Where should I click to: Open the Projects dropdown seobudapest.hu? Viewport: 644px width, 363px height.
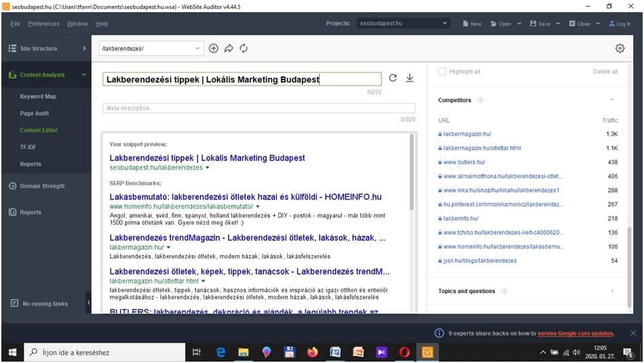(403, 23)
